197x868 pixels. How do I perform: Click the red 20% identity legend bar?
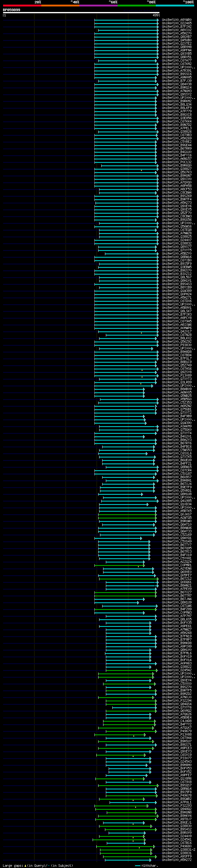(x=22, y=6)
